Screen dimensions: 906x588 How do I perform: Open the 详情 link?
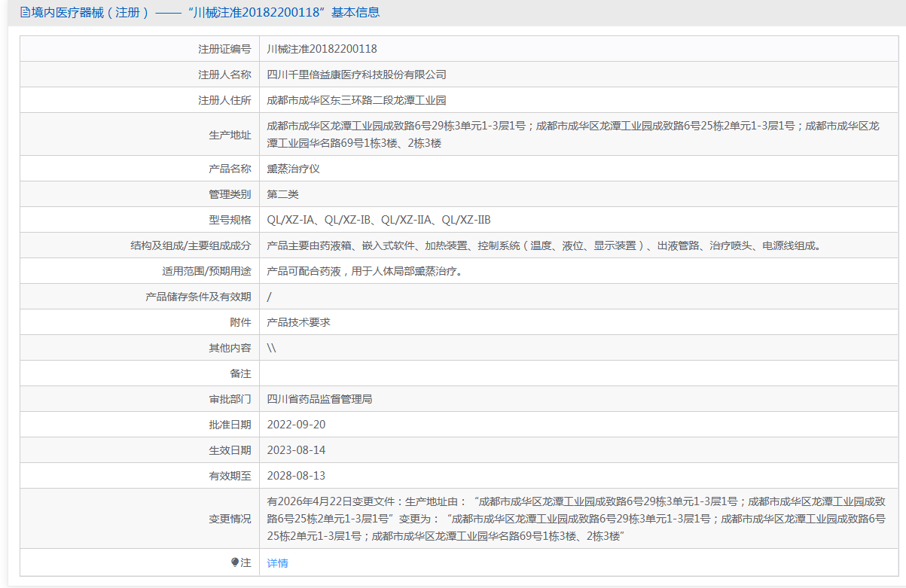tap(277, 562)
